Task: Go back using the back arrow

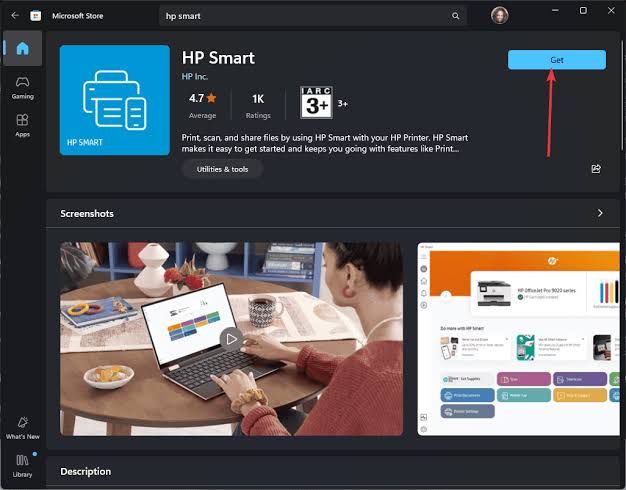Action: point(15,16)
